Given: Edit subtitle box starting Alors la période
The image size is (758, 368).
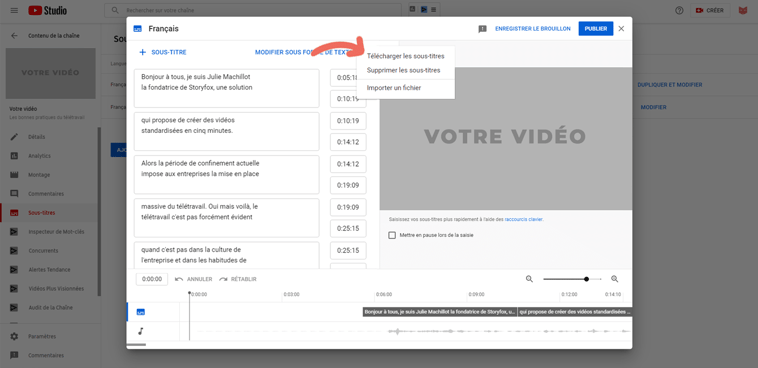Looking at the screenshot, I should pyautogui.click(x=227, y=175).
